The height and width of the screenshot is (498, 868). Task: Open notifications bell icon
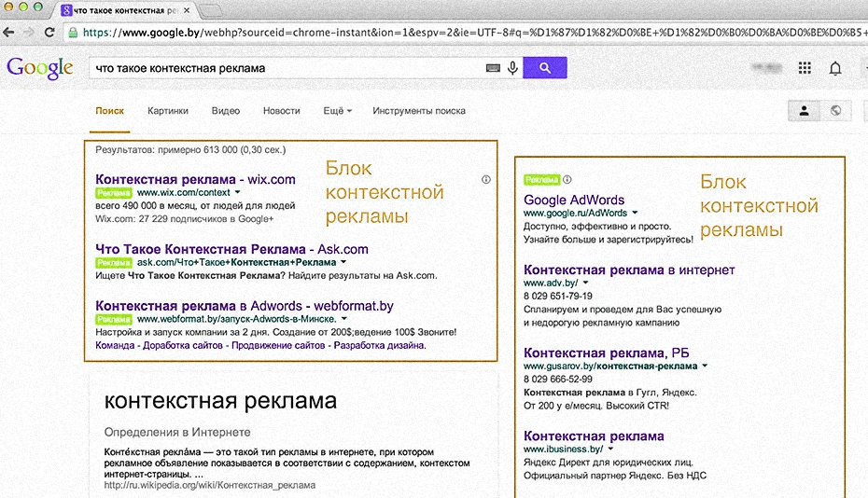(835, 68)
